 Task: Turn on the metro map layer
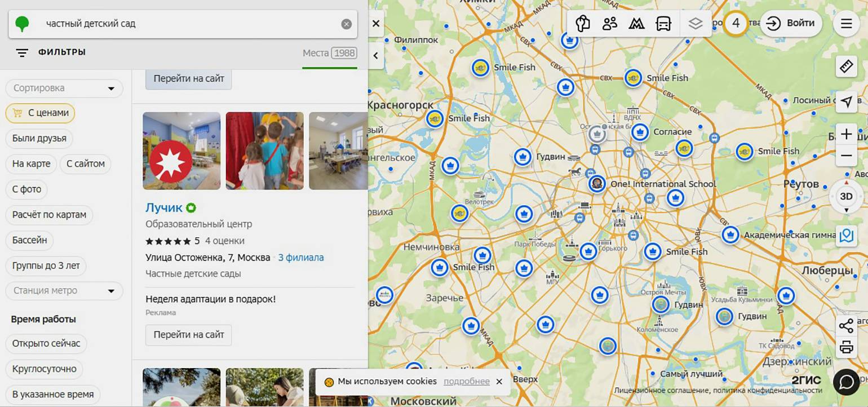click(x=636, y=24)
